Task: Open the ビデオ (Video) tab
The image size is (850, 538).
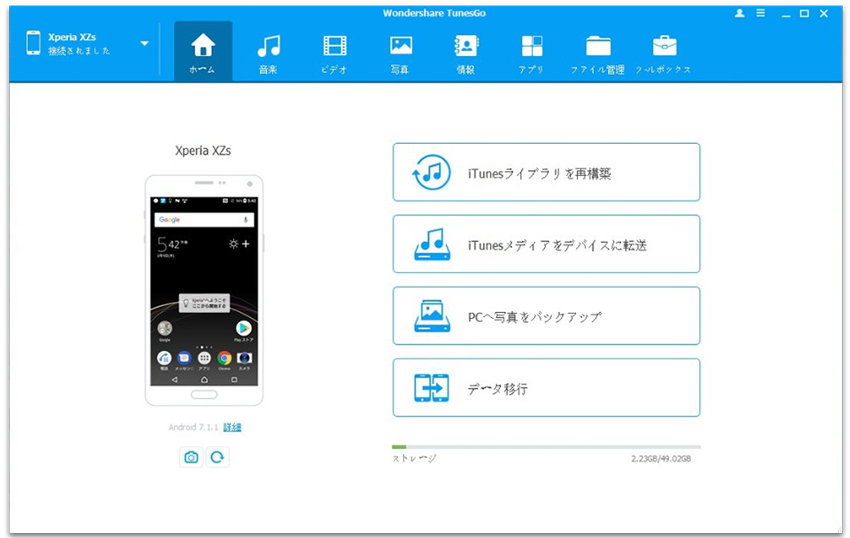Action: click(334, 52)
